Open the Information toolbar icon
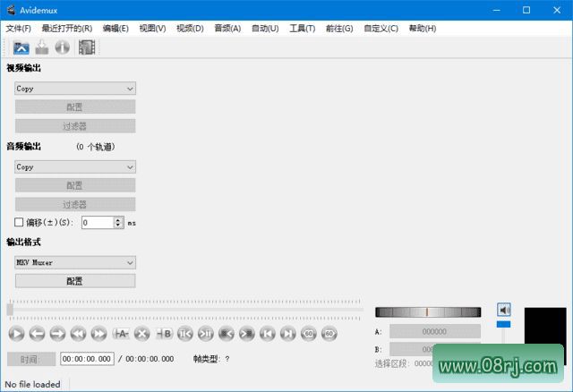 [63, 47]
